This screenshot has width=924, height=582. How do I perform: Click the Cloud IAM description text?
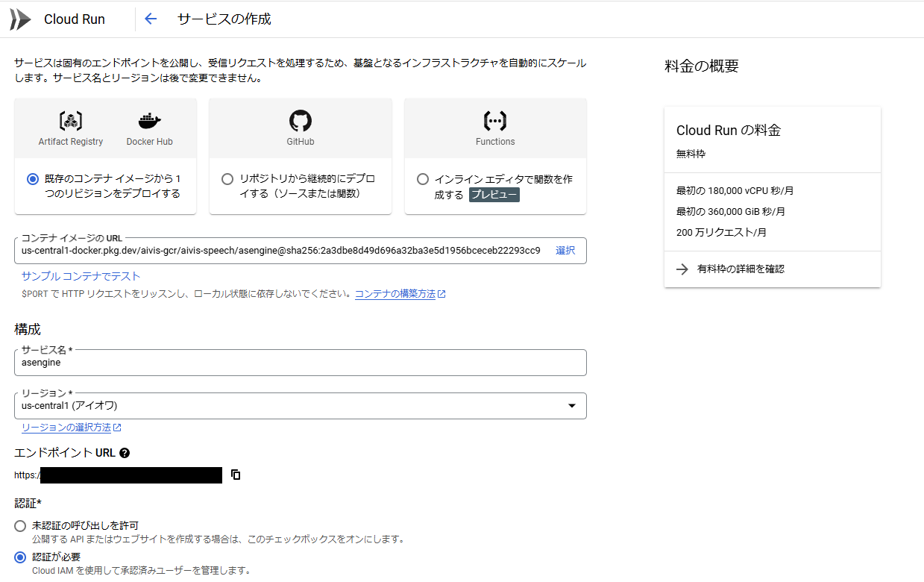[x=141, y=571]
